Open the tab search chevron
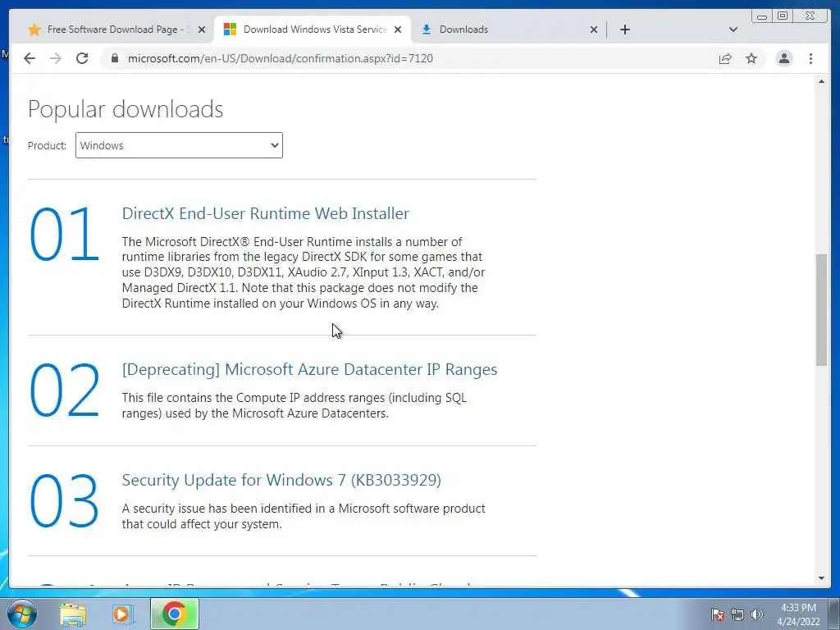Viewport: 840px width, 630px height. [733, 30]
